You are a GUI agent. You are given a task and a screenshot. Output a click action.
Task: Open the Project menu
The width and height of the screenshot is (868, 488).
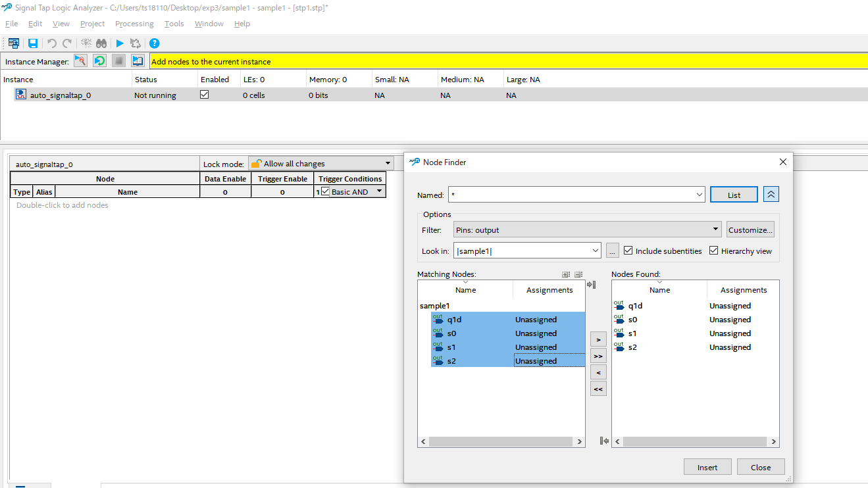(92, 24)
